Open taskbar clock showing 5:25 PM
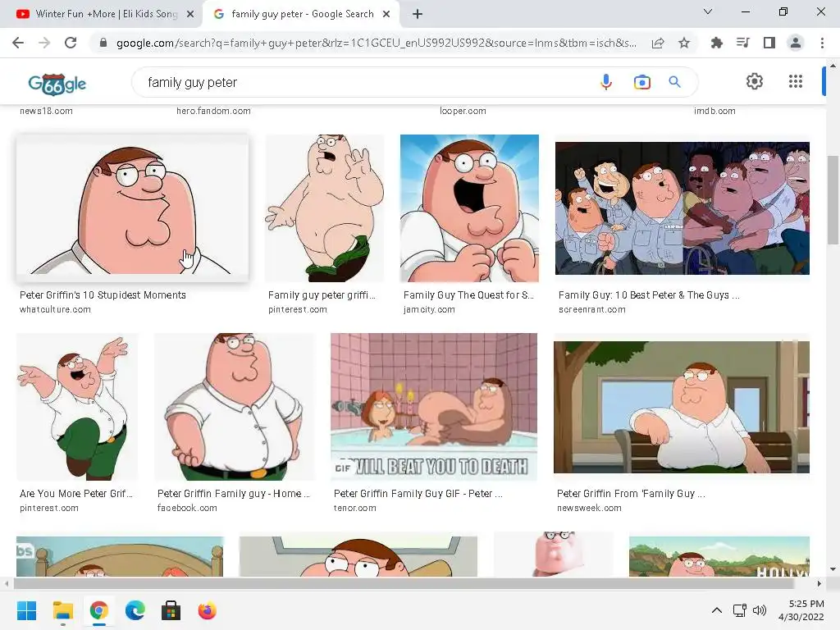840x630 pixels. pos(801,610)
